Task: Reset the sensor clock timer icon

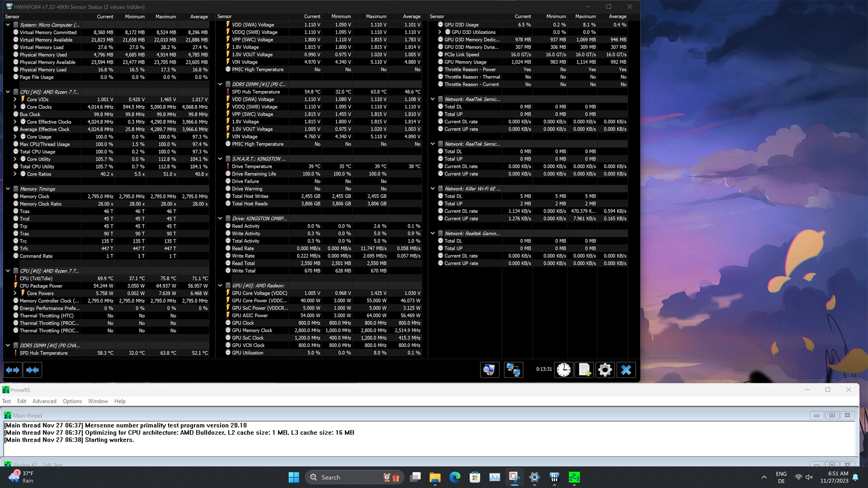Action: pos(563,370)
